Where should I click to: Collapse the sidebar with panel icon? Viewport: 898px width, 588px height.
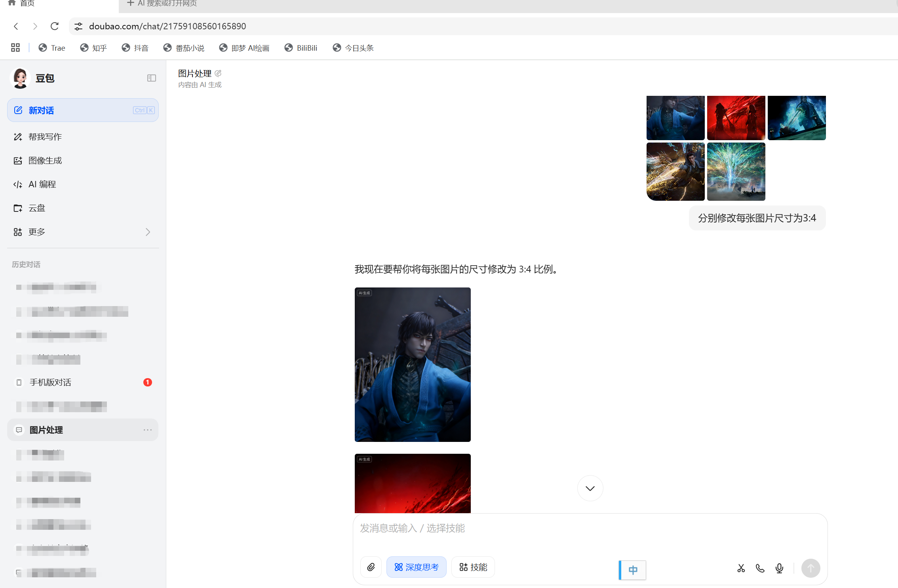151,78
